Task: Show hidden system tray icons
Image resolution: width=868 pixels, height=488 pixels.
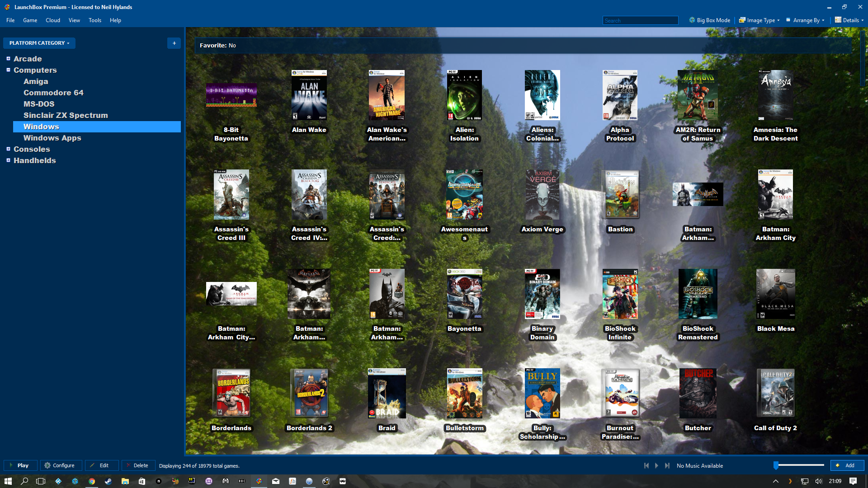Action: pyautogui.click(x=775, y=481)
